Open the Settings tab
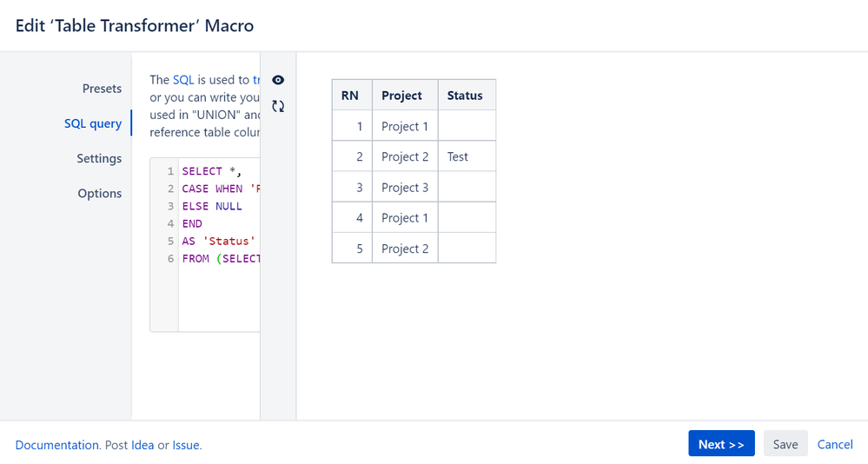 (99, 158)
